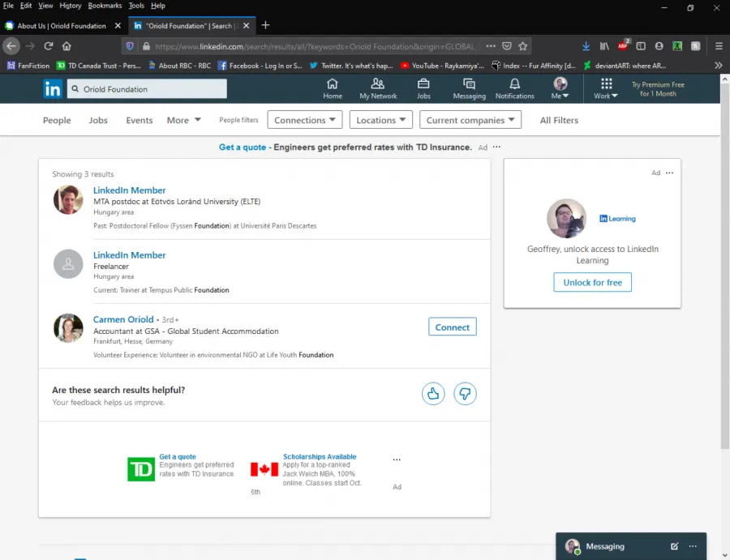The width and height of the screenshot is (730, 560).
Task: Open Messaging bar options ellipsis
Action: pos(693,546)
